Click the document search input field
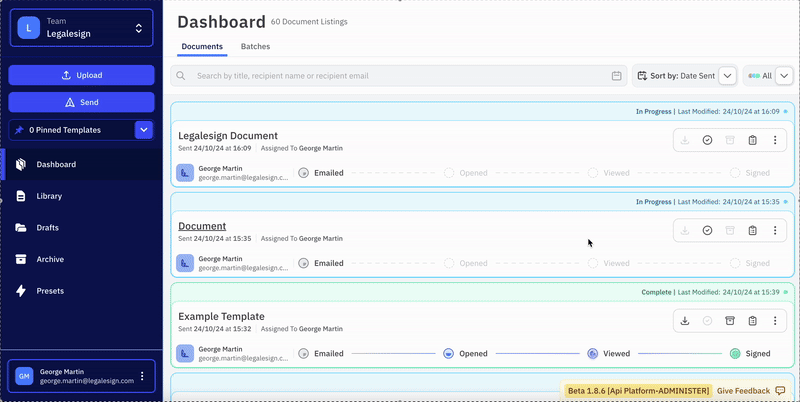Image resolution: width=800 pixels, height=402 pixels. tap(400, 76)
